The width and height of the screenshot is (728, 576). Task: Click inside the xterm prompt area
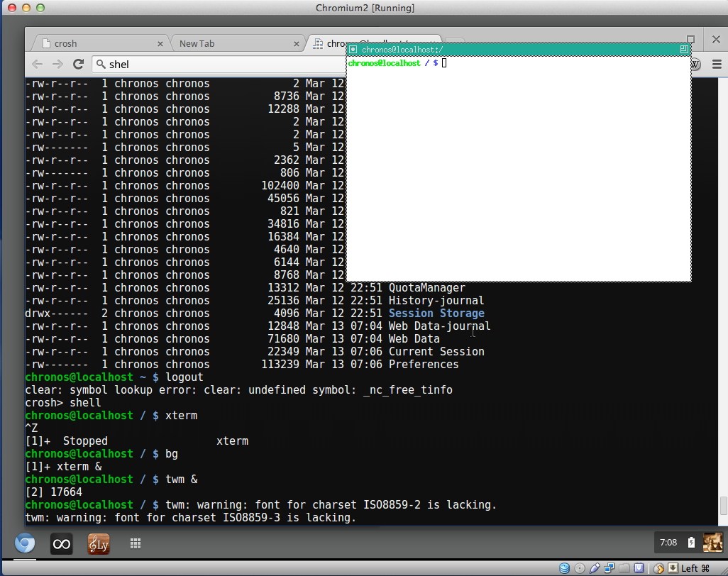[519, 169]
